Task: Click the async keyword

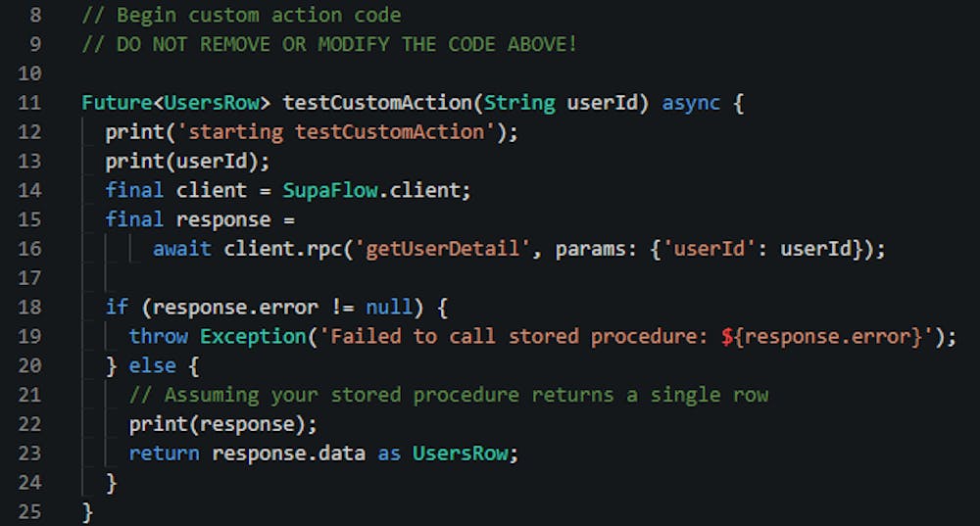Action: [692, 103]
